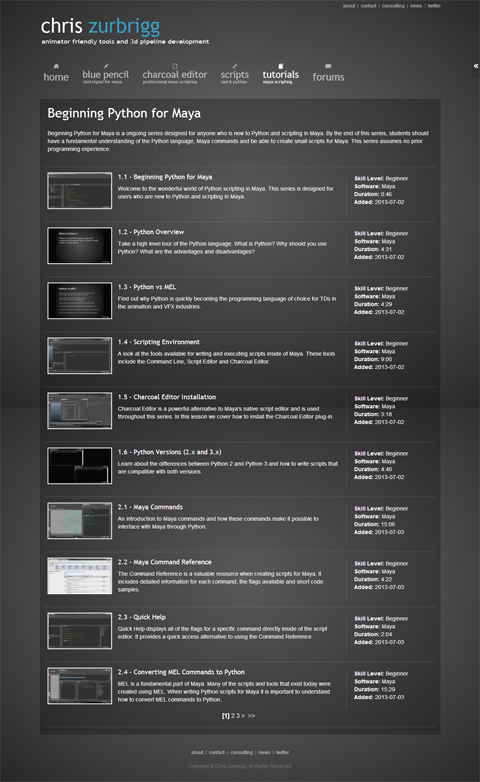Open thumbnail for 2.4 Converting MEL Commands
The width and height of the screenshot is (480, 782).
click(x=79, y=686)
